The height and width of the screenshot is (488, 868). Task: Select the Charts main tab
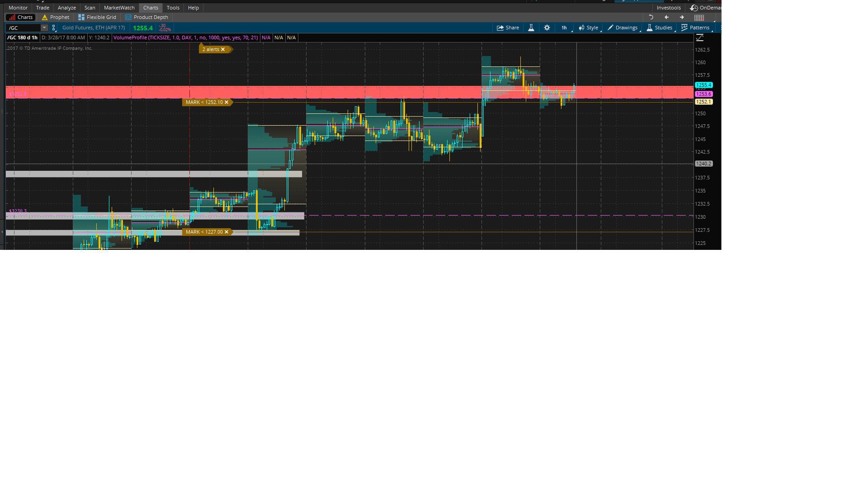[x=151, y=8]
